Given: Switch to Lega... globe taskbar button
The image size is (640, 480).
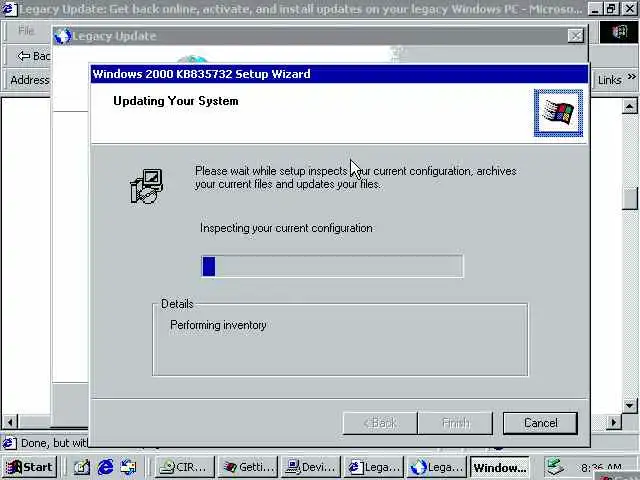Looking at the screenshot, I should tap(437, 467).
